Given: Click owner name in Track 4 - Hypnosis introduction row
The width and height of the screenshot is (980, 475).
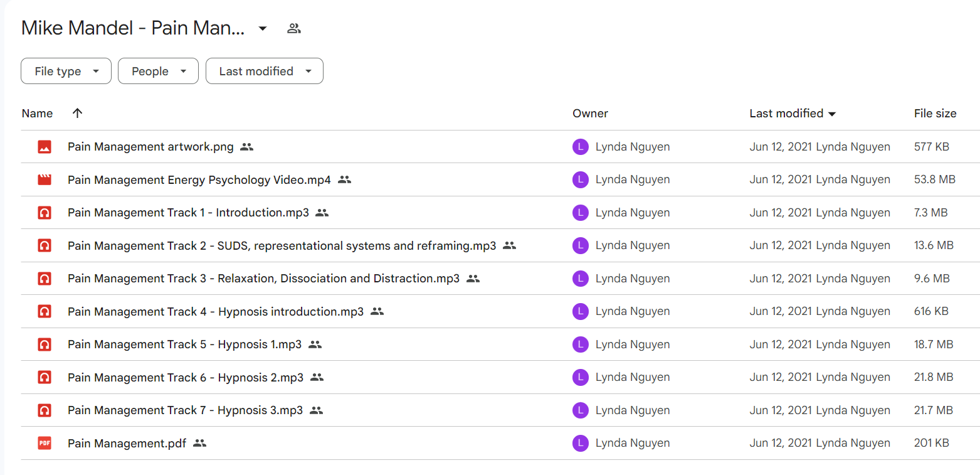Looking at the screenshot, I should pyautogui.click(x=633, y=311).
